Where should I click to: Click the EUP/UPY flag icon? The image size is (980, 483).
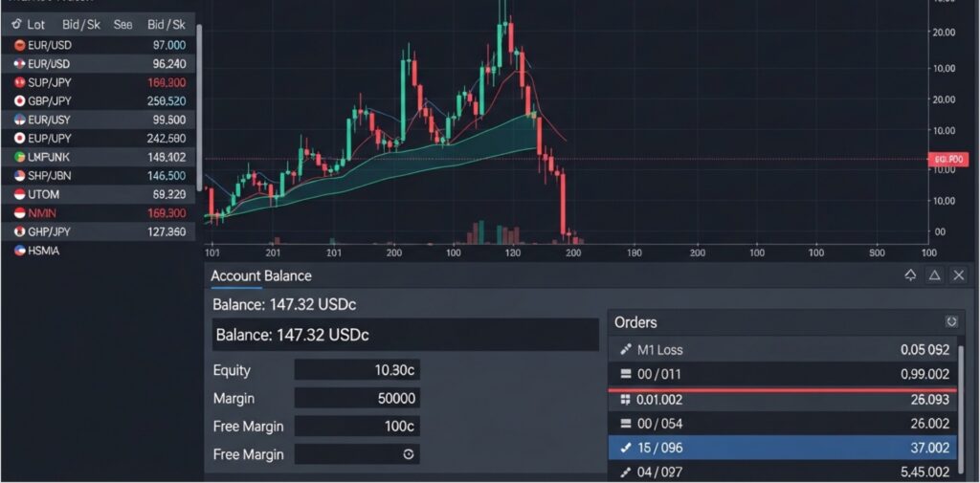pyautogui.click(x=19, y=138)
